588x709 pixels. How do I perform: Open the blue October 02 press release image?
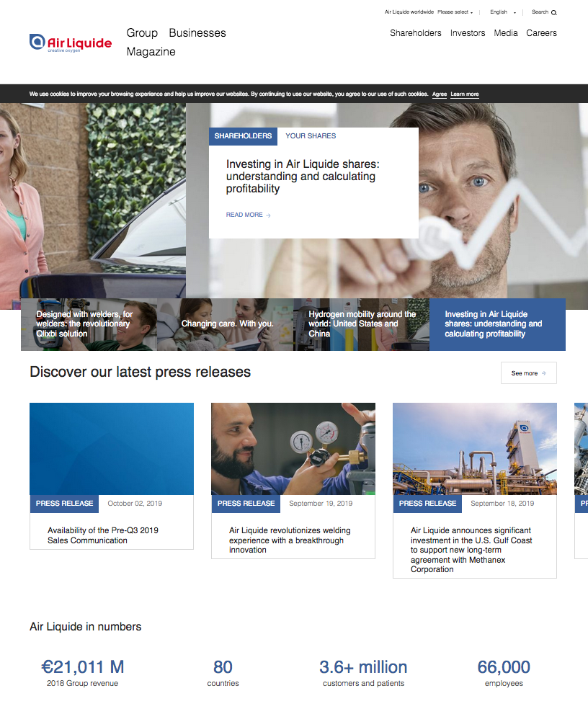[x=112, y=449]
